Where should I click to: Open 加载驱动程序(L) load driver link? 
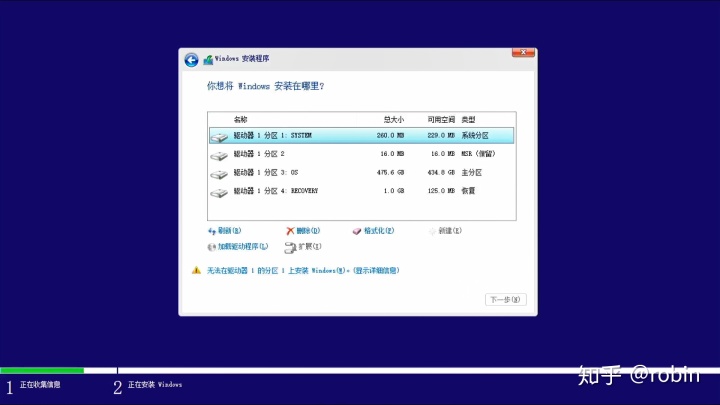pyautogui.click(x=242, y=247)
